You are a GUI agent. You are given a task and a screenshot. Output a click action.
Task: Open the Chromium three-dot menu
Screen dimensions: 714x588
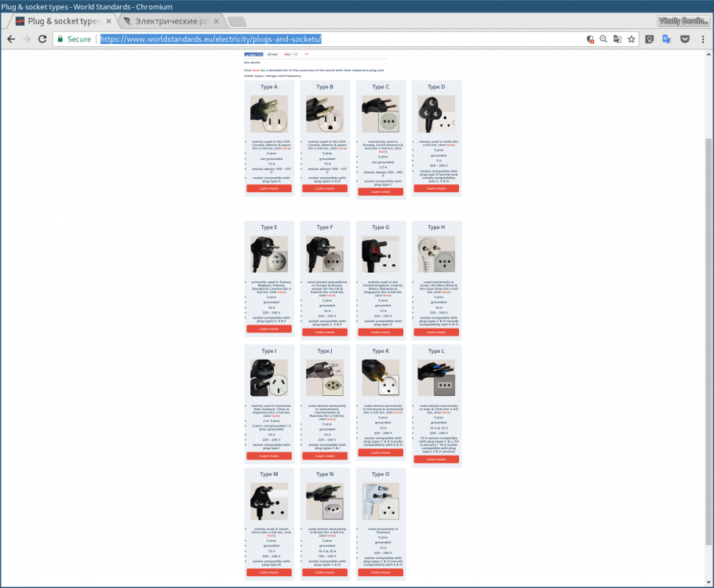[704, 38]
